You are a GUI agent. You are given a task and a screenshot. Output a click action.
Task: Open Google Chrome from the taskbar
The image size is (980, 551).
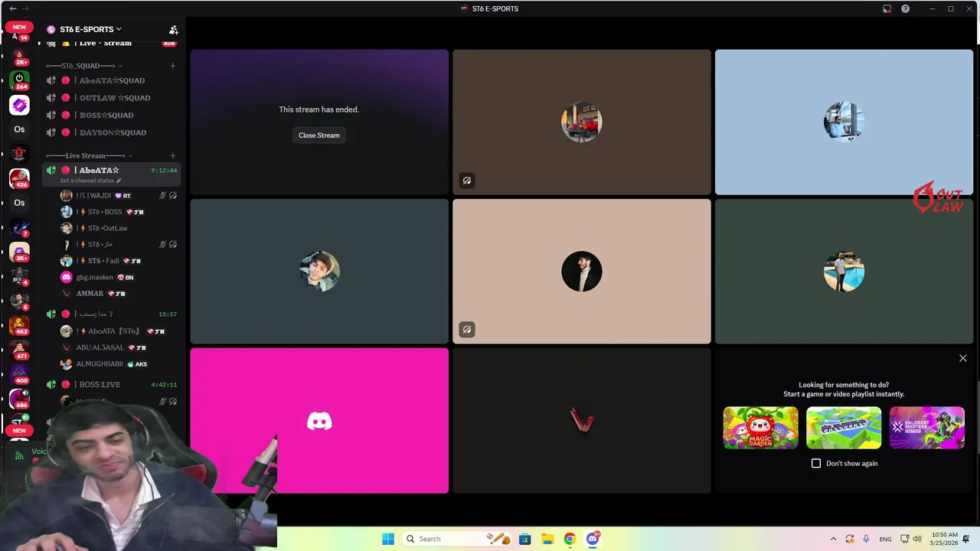click(x=570, y=539)
